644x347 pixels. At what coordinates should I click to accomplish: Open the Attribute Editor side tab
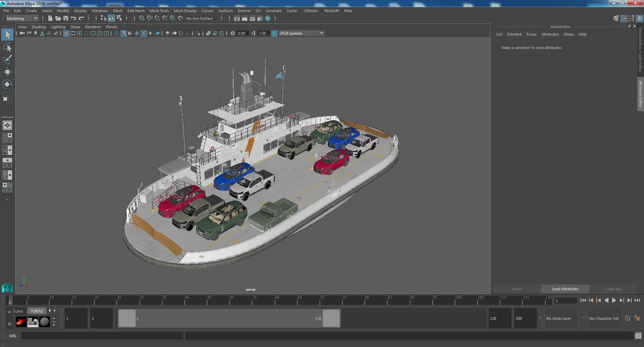click(640, 94)
